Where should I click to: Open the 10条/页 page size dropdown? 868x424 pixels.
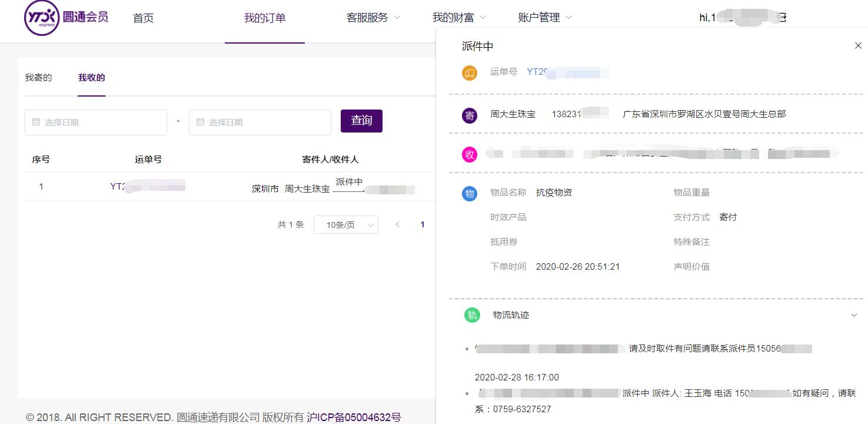click(x=346, y=225)
